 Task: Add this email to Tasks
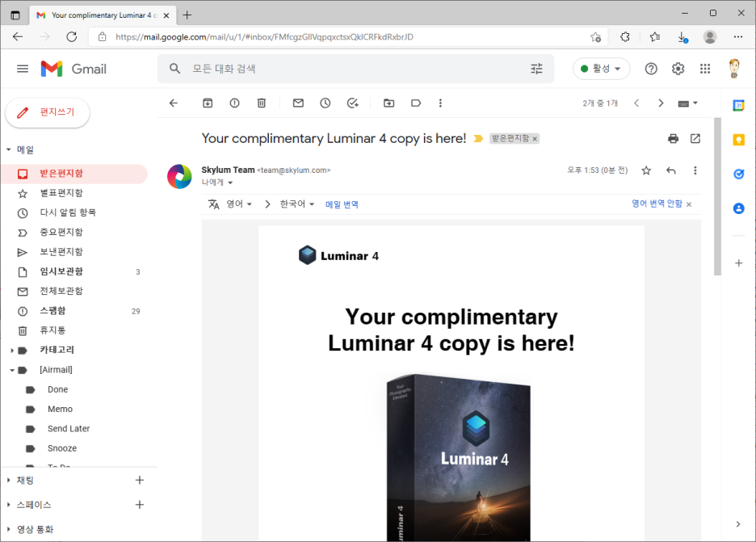click(x=352, y=103)
